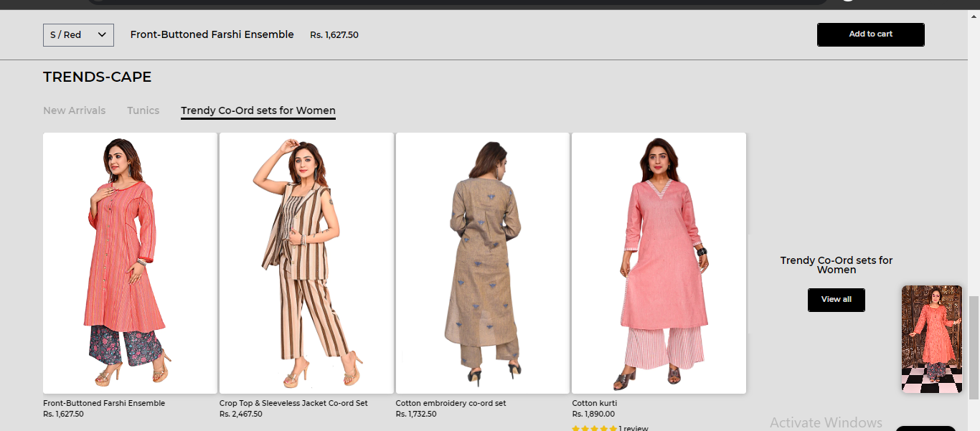Click the page vertical scrollbar
The width and height of the screenshot is (980, 431).
(x=974, y=347)
